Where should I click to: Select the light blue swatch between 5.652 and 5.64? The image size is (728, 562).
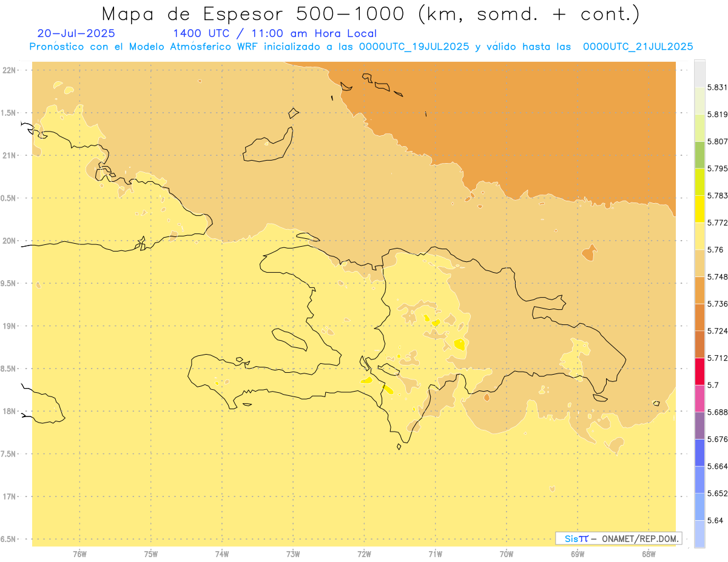(699, 506)
